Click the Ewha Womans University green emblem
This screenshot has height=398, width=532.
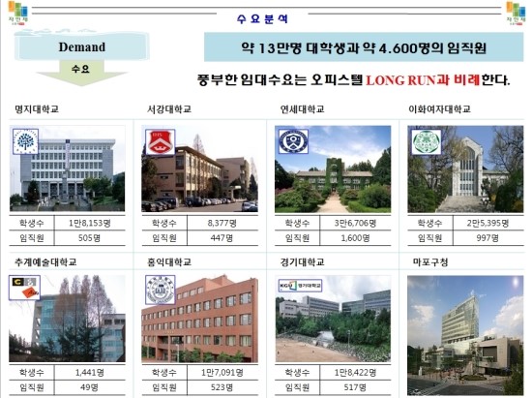coord(427,142)
